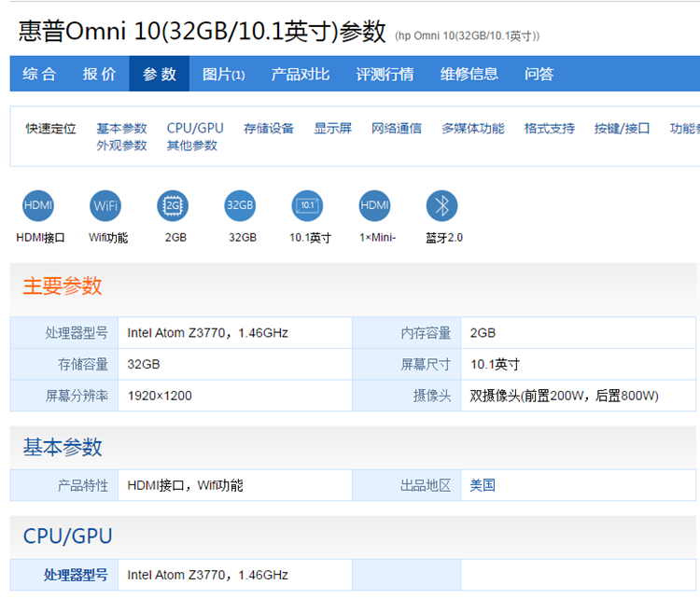Click the 屏幕尺寸 10.1英寸 value cell
Screen dimensions: 700x599
pyautogui.click(x=578, y=364)
